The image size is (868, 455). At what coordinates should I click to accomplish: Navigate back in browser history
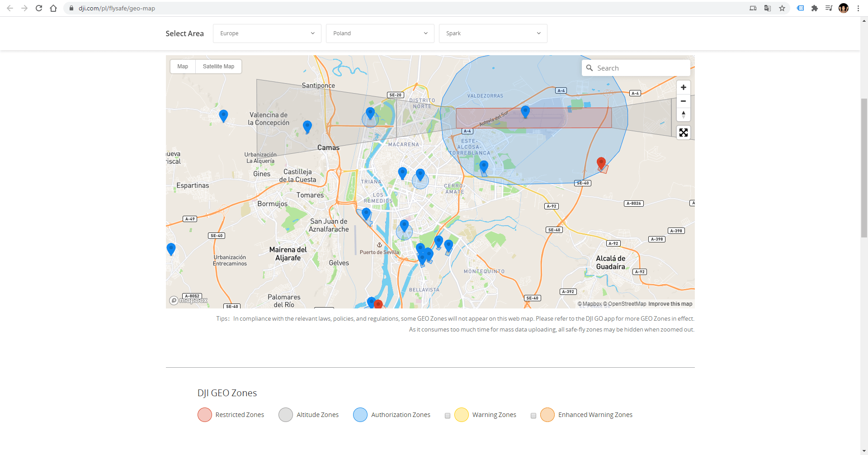[10, 8]
